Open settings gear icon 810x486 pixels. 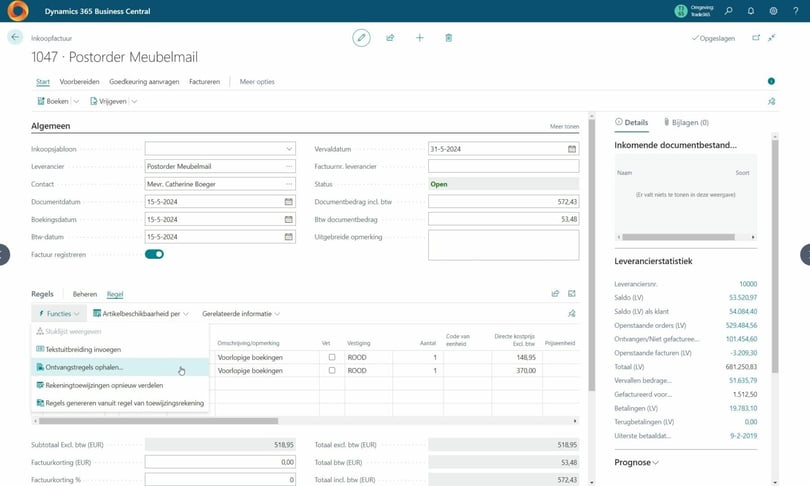coord(773,11)
